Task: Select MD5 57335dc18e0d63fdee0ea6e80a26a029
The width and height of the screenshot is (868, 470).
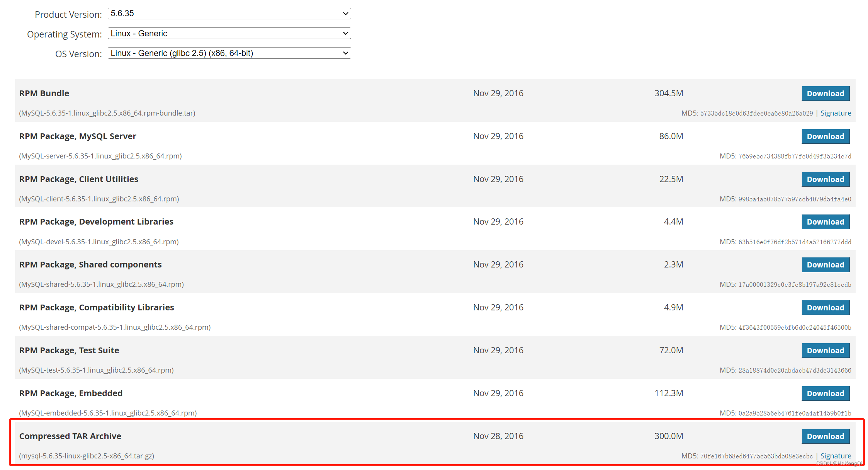Action: [x=756, y=113]
